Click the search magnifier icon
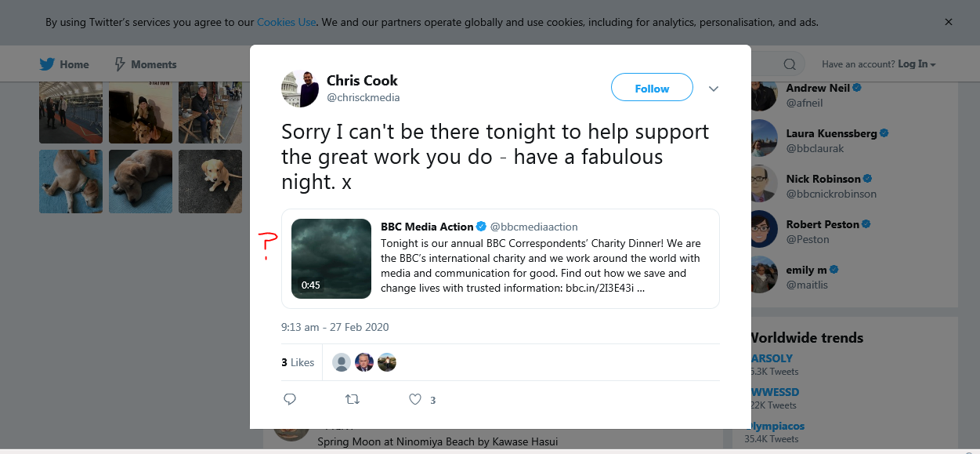This screenshot has width=980, height=454. (x=790, y=64)
